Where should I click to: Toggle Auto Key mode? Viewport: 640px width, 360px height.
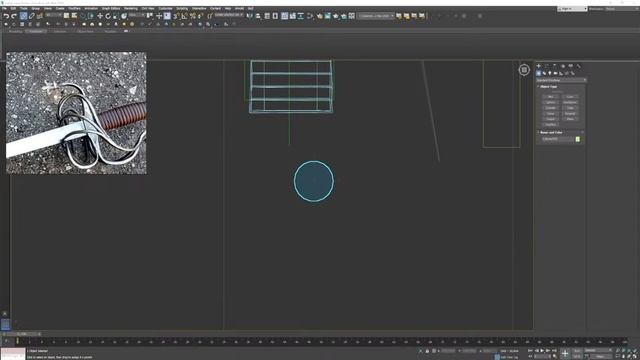click(577, 351)
